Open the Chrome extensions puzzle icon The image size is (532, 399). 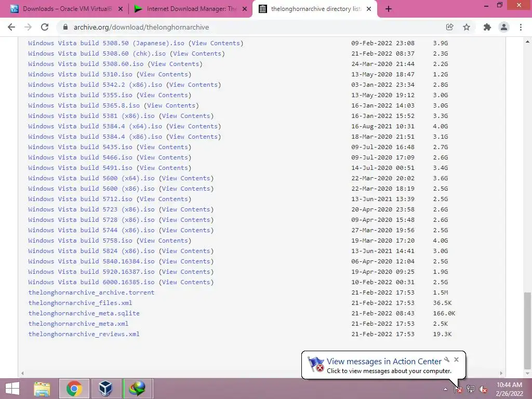tap(487, 27)
